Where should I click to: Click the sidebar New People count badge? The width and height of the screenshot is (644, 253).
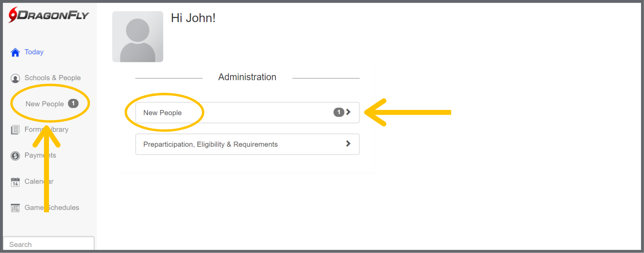[73, 104]
